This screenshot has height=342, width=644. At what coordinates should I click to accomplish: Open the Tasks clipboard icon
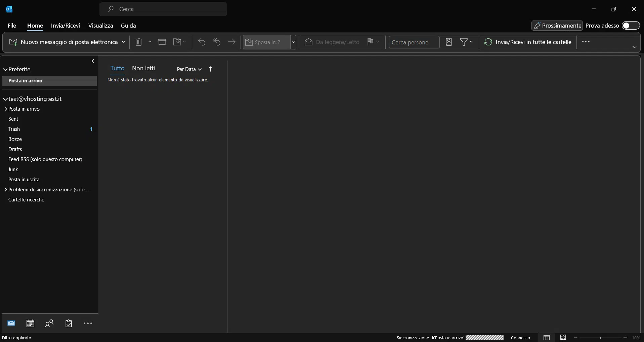pos(69,323)
